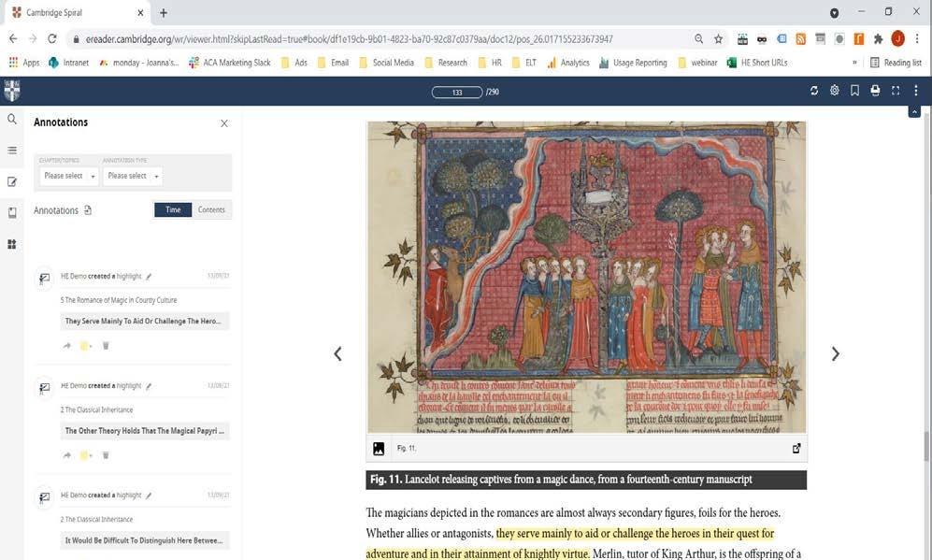The image size is (932, 560).
Task: Open Chrome extensions puzzle icon
Action: [878, 38]
